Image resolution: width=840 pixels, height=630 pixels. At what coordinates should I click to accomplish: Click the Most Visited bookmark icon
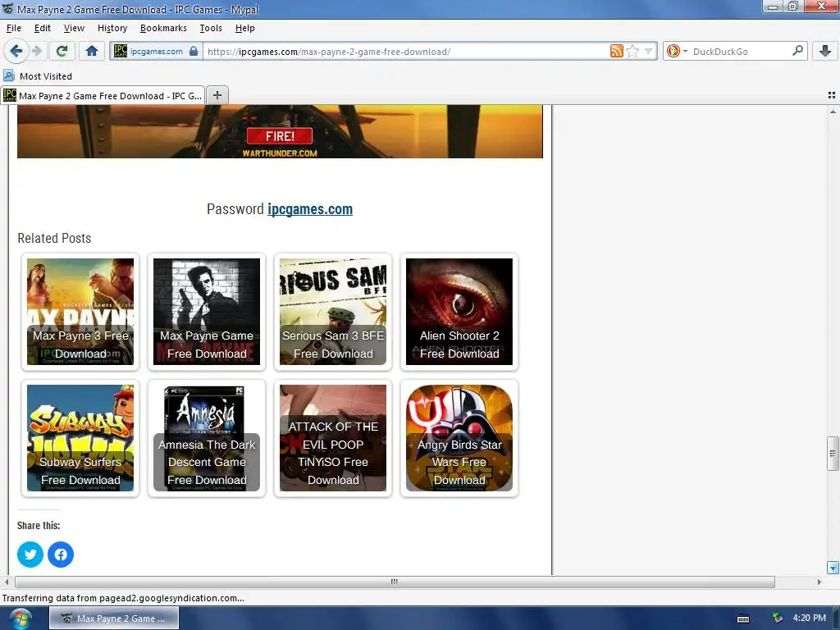8,75
